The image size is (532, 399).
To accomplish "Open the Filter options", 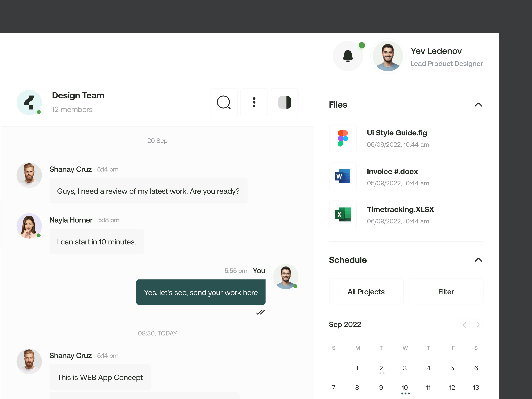I will coord(446,291).
